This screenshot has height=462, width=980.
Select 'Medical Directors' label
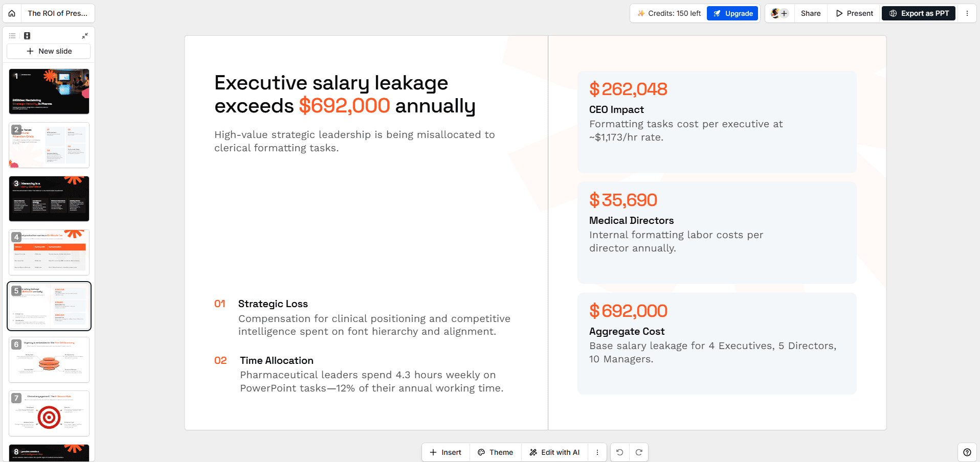(x=631, y=220)
